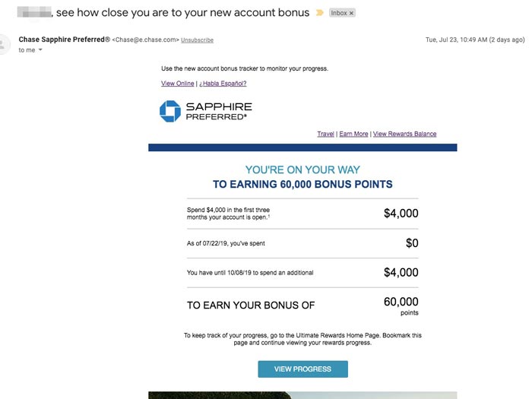Click the 'TO EARNING 60,000 BONUS POINTS' heading
This screenshot has width=532, height=399.
pyautogui.click(x=302, y=184)
